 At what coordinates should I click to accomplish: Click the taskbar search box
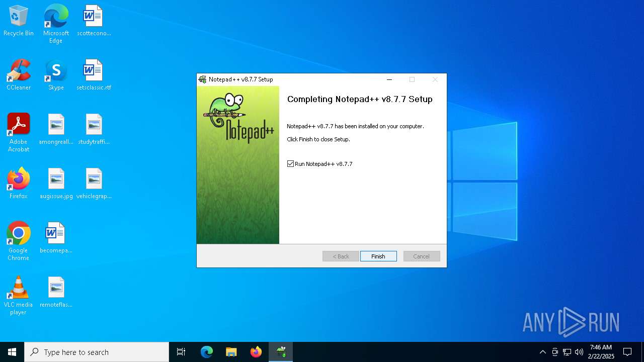coord(97,352)
